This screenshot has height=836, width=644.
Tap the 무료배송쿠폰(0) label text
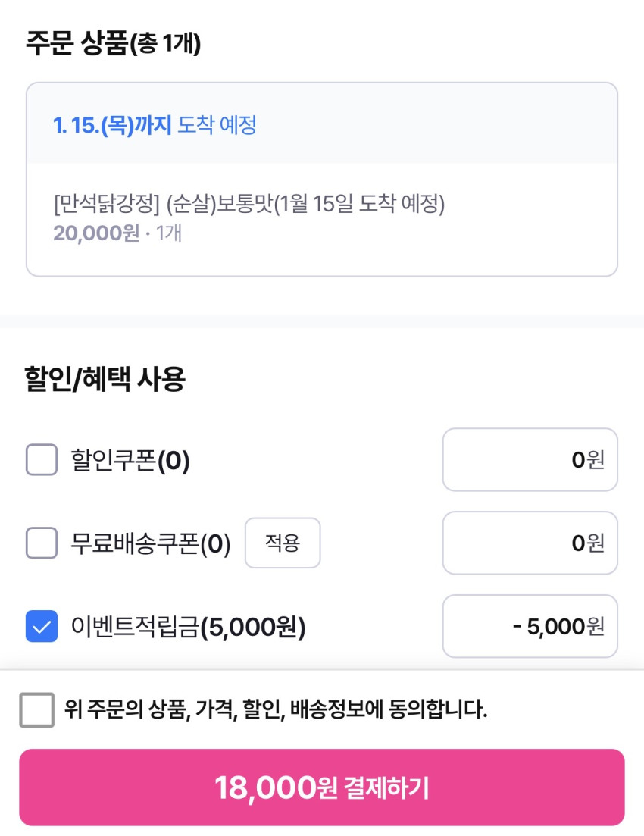(150, 543)
